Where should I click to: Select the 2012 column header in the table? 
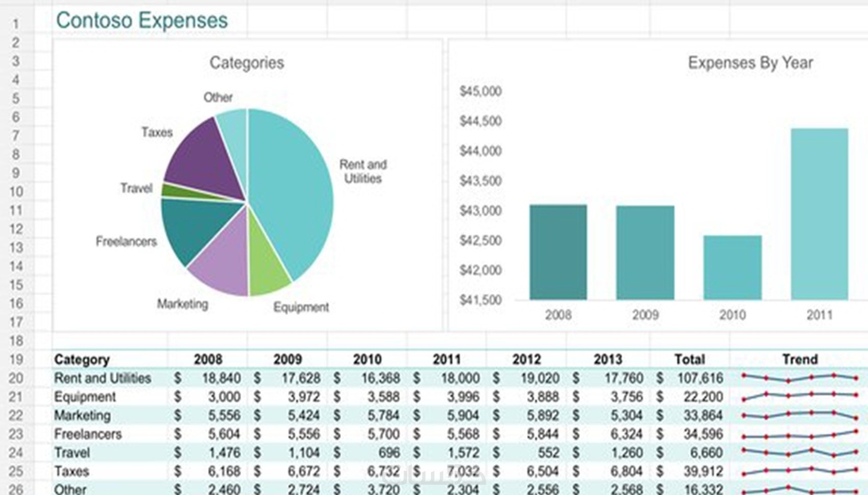pos(526,359)
